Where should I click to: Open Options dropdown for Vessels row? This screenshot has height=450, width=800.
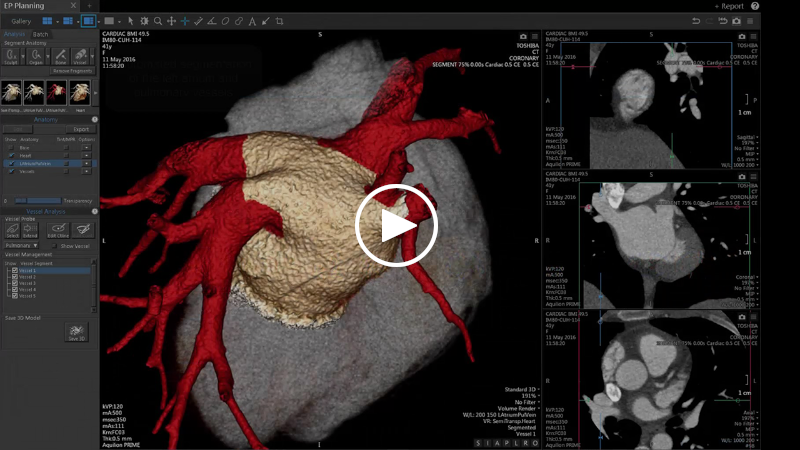coord(86,171)
